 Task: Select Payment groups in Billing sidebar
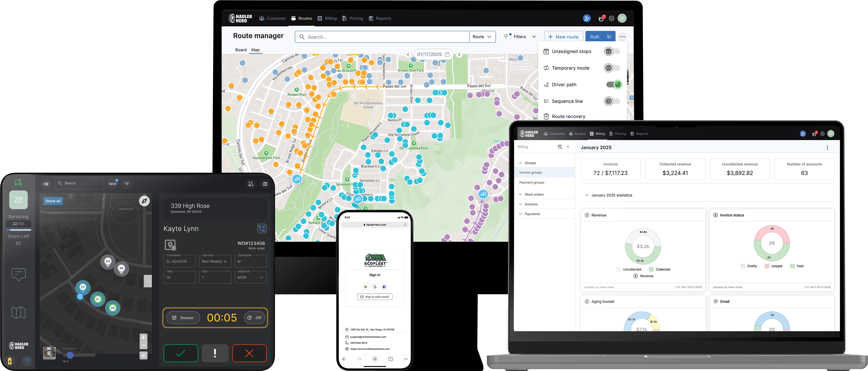544,182
